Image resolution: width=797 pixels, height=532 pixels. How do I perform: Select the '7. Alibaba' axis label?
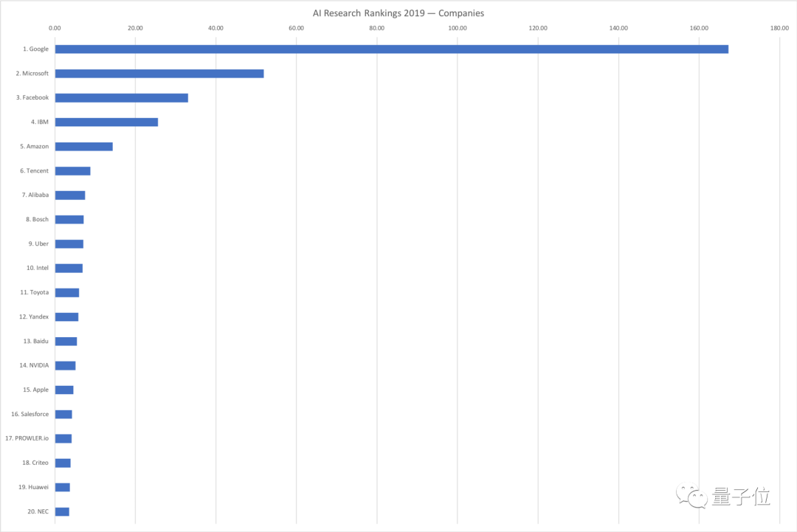[x=35, y=195]
